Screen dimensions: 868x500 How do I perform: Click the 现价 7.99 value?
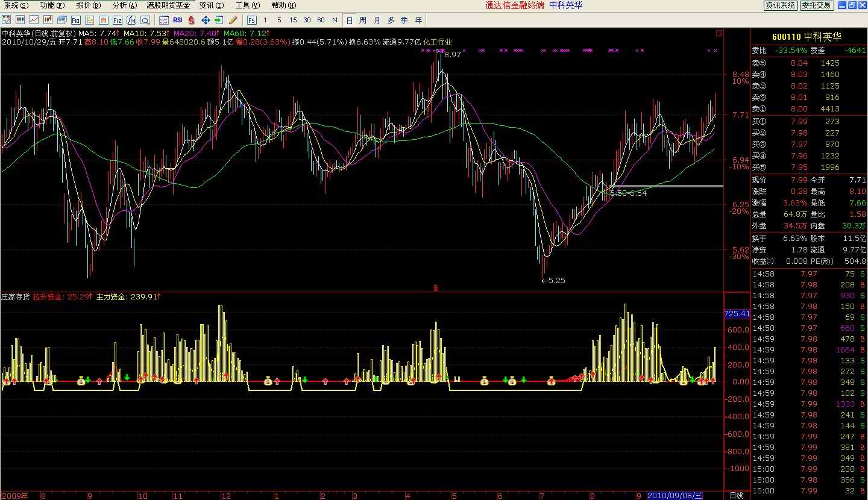pyautogui.click(x=799, y=180)
